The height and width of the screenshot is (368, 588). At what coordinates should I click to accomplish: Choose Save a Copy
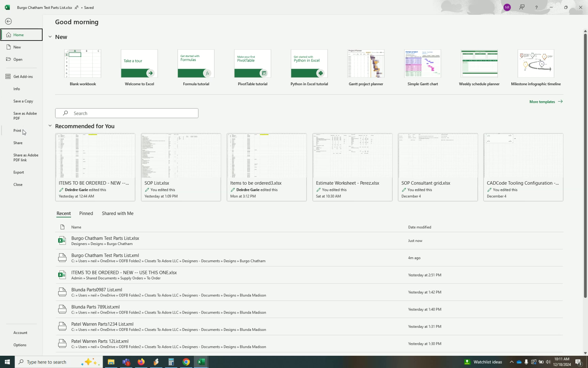(x=21, y=101)
